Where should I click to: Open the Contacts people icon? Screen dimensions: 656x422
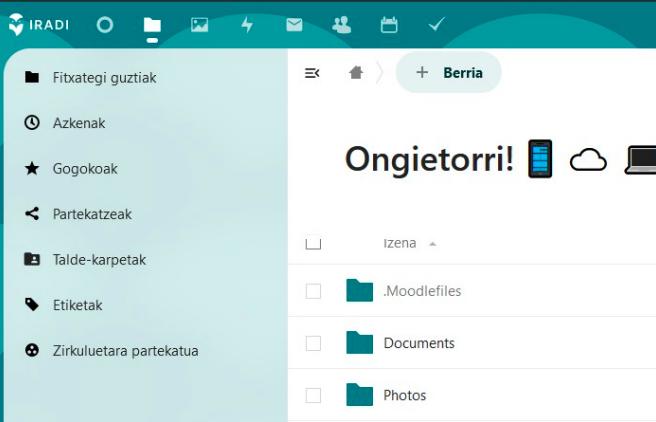point(342,25)
